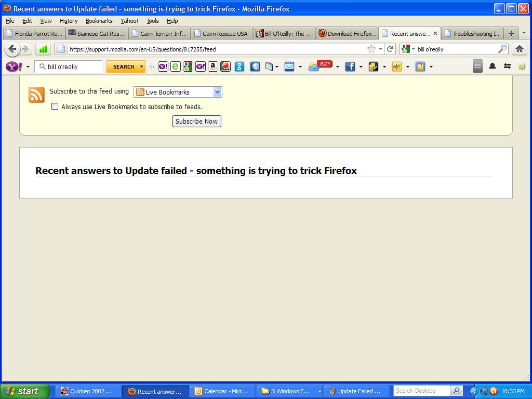This screenshot has width=532, height=399.
Task: Click the toolbar settings gear icon
Action: pos(522,66)
